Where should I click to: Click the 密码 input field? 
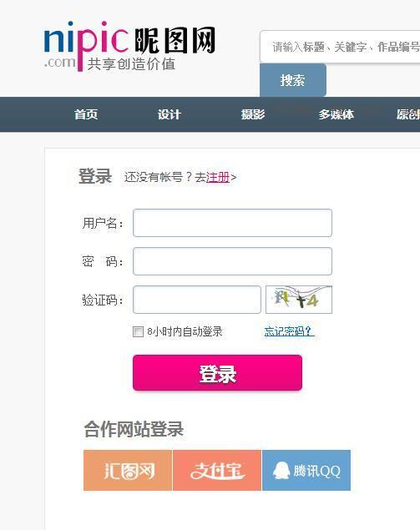[x=232, y=261]
